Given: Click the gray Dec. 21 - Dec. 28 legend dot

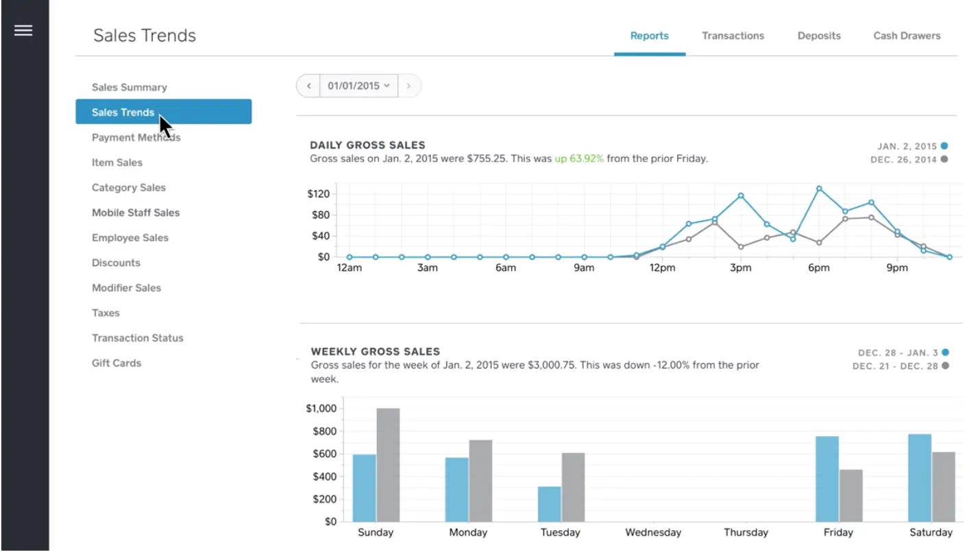Looking at the screenshot, I should pyautogui.click(x=945, y=365).
